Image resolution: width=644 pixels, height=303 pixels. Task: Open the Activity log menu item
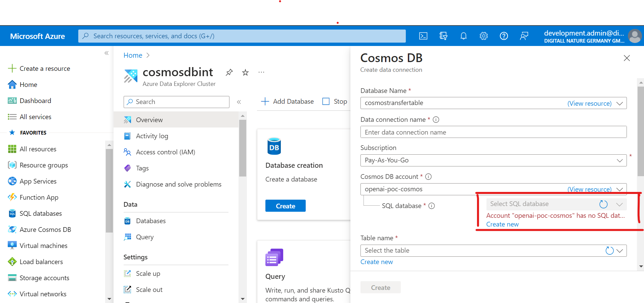[x=152, y=136]
